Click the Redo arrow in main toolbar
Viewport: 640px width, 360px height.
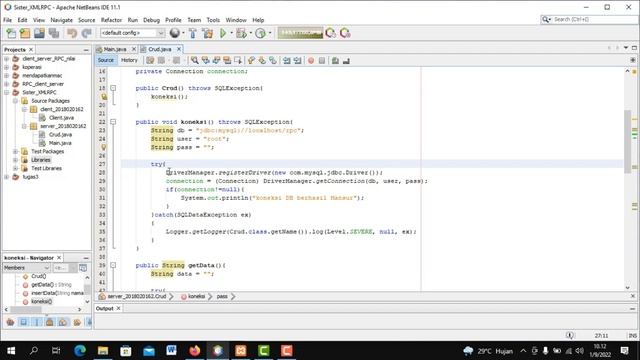pos(86,33)
